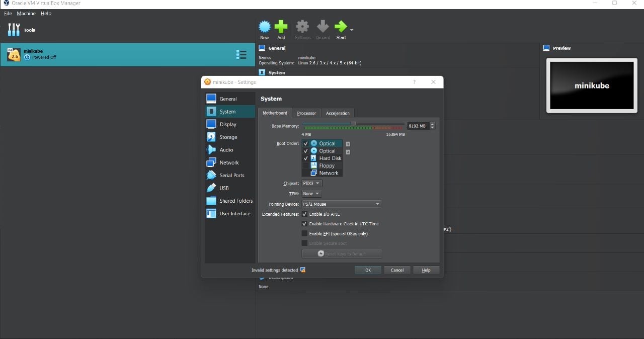Open User Interface category in settings sidebar
Viewport: 644px width, 339px height.
tap(230, 213)
